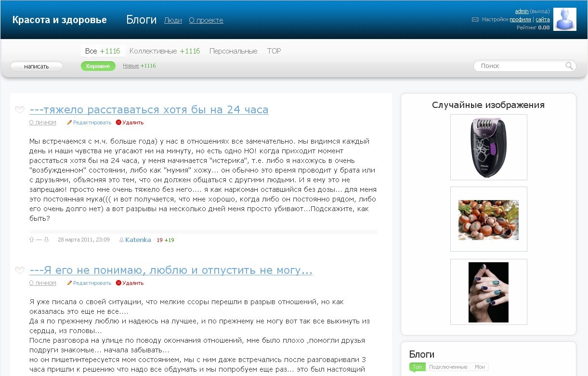Click the 'Рейтинг 0.00' text

[x=533, y=28]
